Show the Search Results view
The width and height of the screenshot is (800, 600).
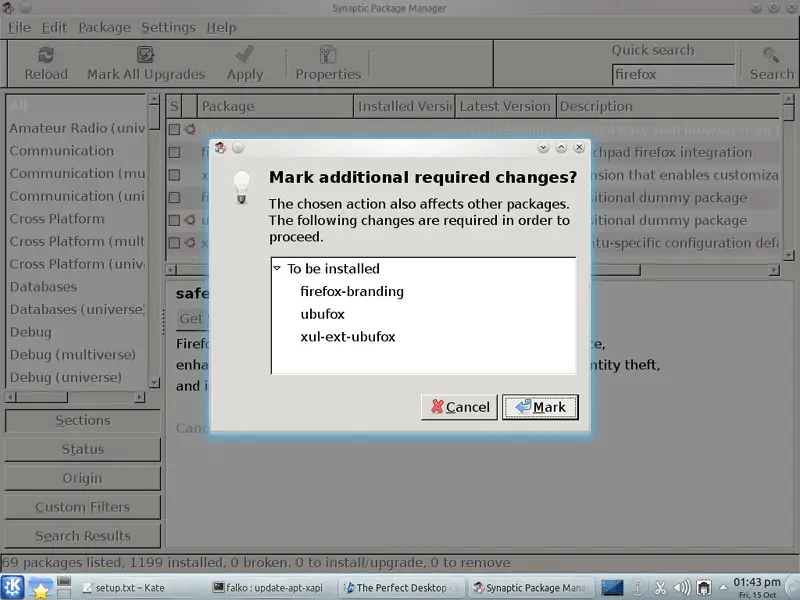[x=83, y=536]
